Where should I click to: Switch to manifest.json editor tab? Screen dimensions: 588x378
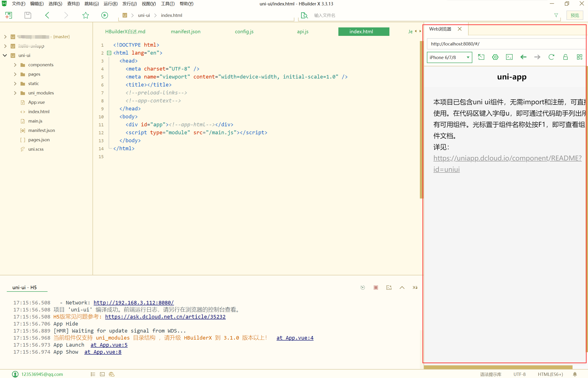185,32
